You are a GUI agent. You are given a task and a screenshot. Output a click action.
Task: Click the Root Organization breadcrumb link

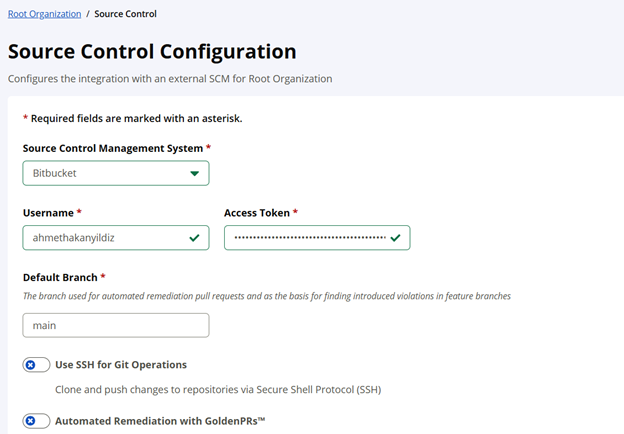(46, 14)
